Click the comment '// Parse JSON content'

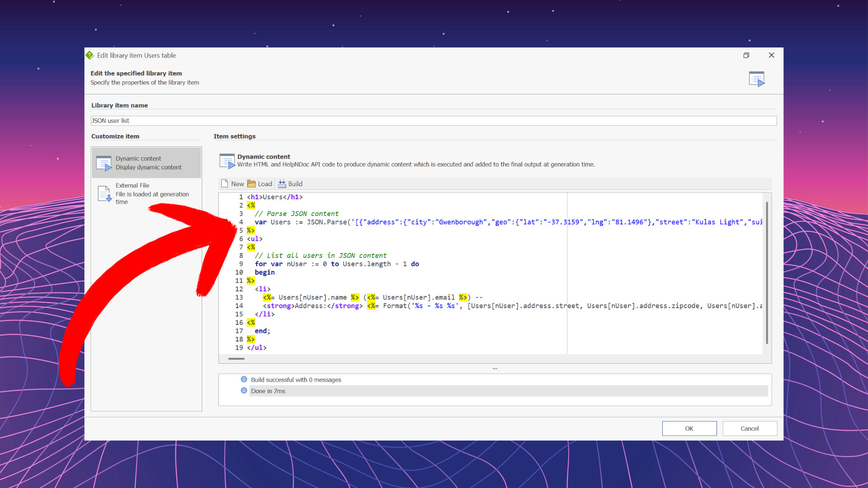[297, 214]
